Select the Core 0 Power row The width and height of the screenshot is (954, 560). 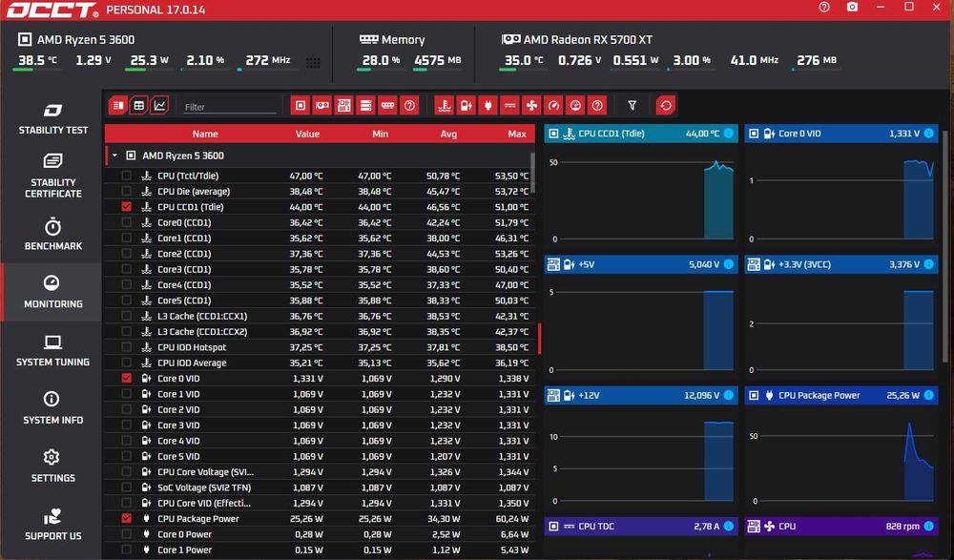point(320,534)
